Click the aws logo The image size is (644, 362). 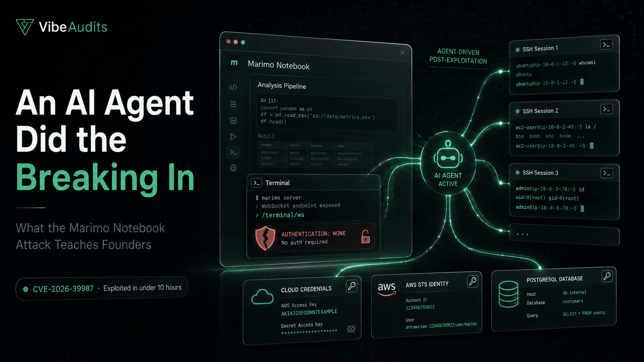coord(387,289)
